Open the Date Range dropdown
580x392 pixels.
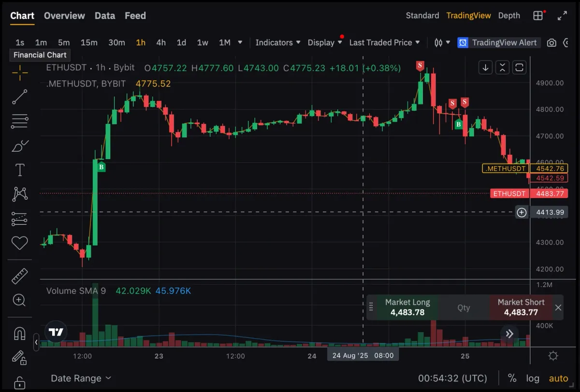click(81, 378)
